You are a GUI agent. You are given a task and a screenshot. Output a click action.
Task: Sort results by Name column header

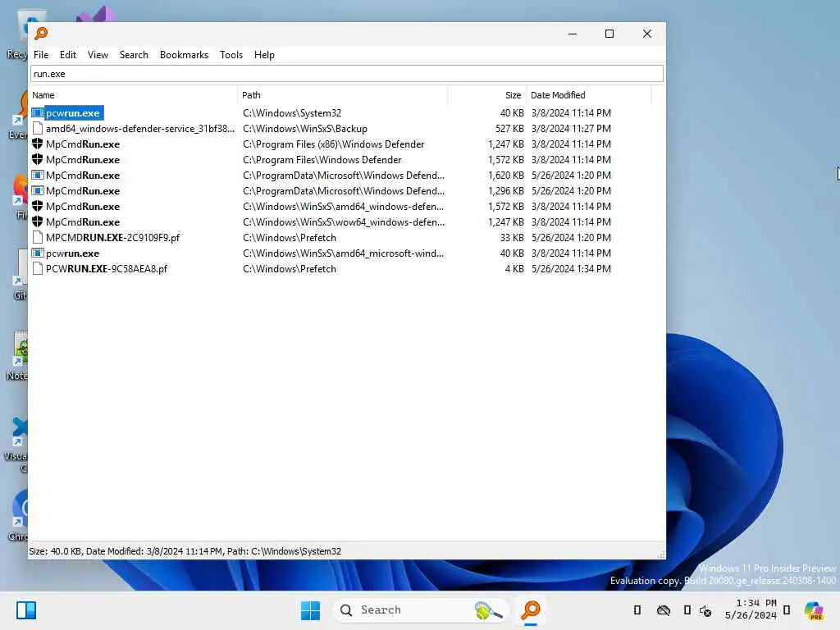(x=134, y=95)
